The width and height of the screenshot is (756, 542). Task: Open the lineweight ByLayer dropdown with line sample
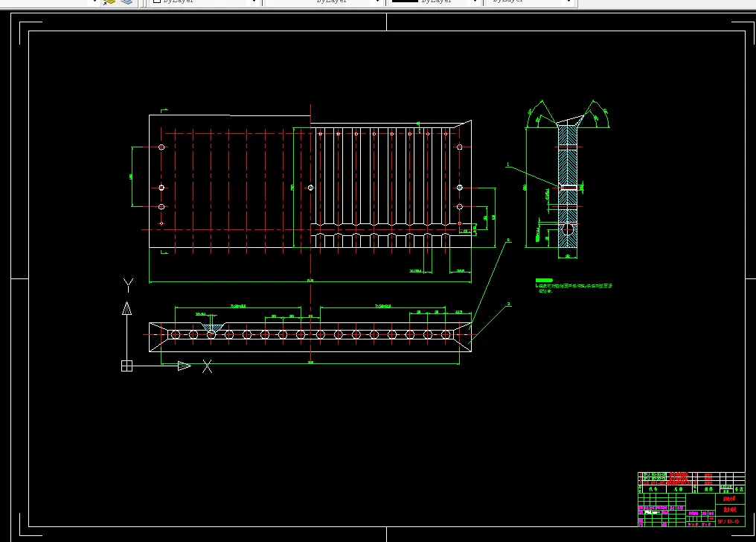[435, 2]
